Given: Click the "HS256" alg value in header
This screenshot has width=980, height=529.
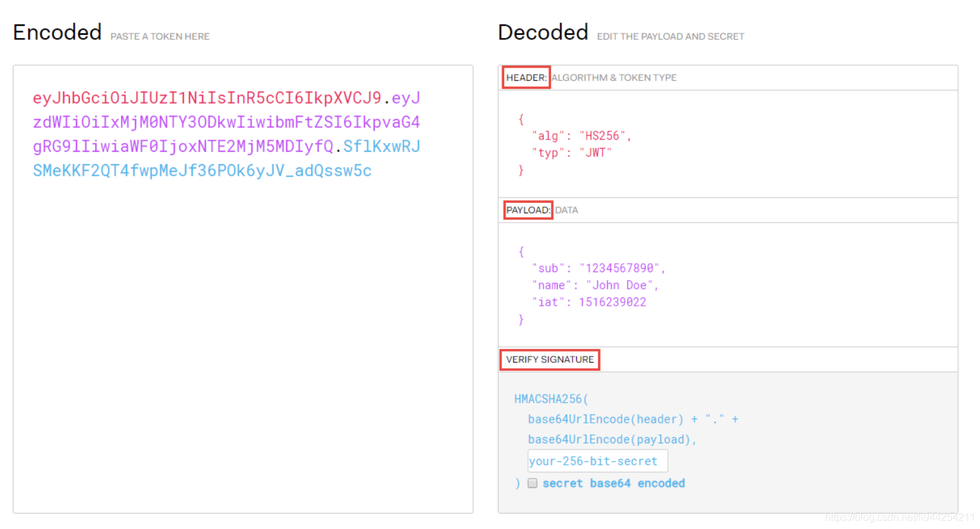Looking at the screenshot, I should click(x=602, y=136).
